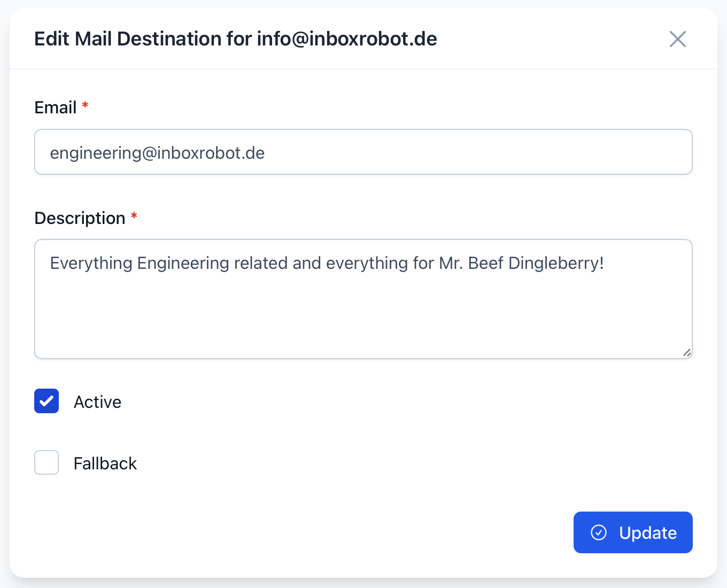Uncheck the Active checkbox

point(47,401)
